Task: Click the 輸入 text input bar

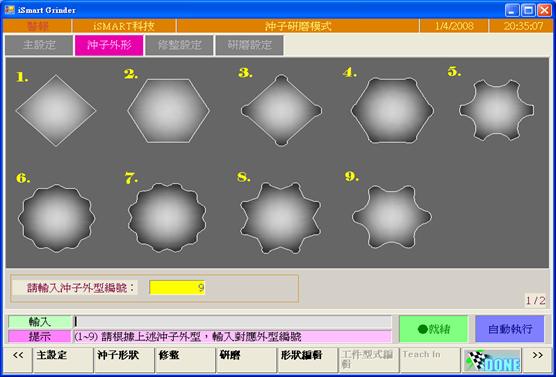Action: pyautogui.click(x=233, y=322)
